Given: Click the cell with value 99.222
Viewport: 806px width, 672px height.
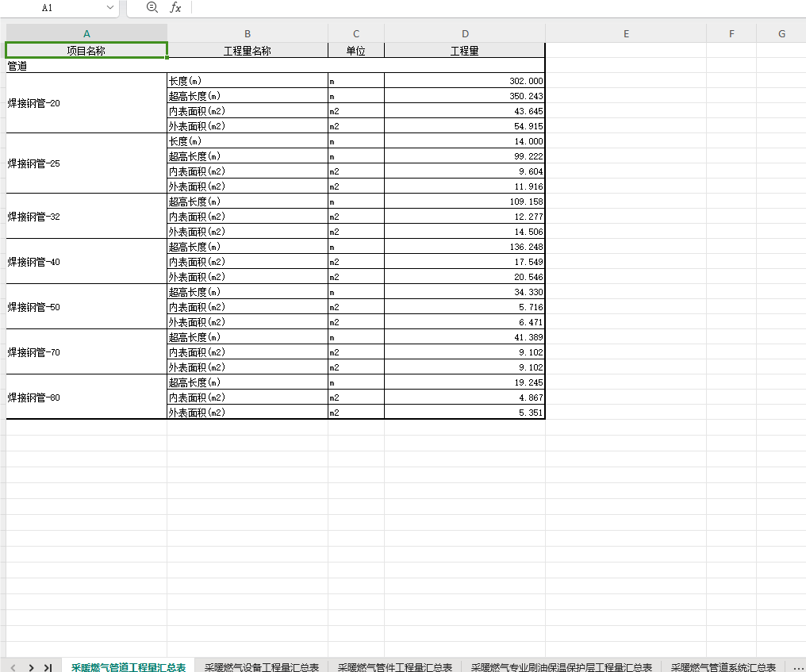Looking at the screenshot, I should tap(465, 156).
